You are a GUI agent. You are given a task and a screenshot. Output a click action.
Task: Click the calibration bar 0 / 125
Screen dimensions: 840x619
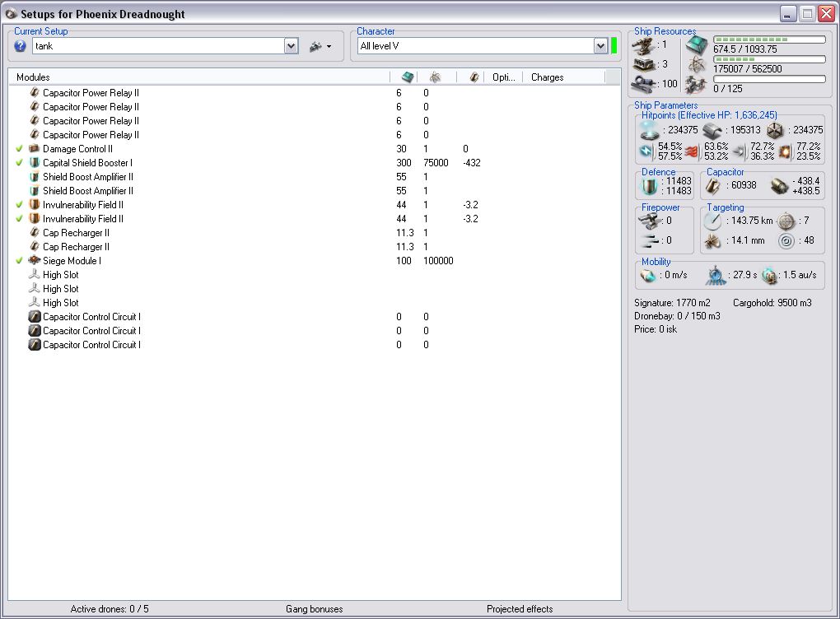pos(769,79)
